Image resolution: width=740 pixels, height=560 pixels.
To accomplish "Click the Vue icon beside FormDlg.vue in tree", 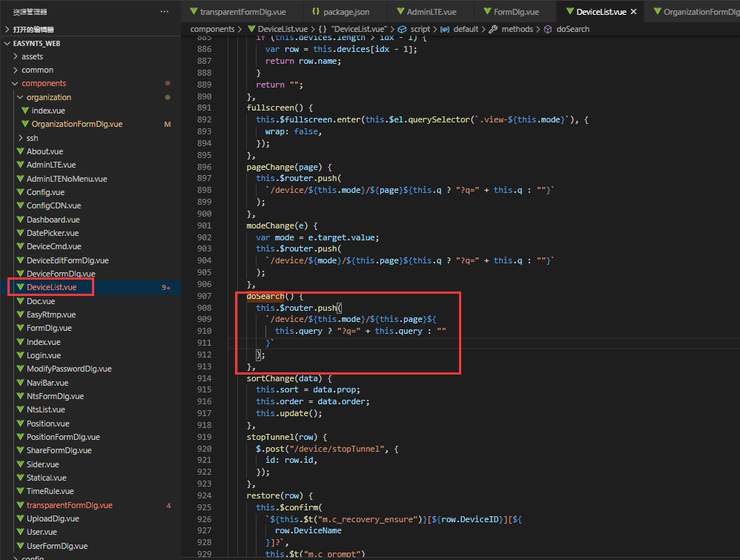I will click(20, 328).
